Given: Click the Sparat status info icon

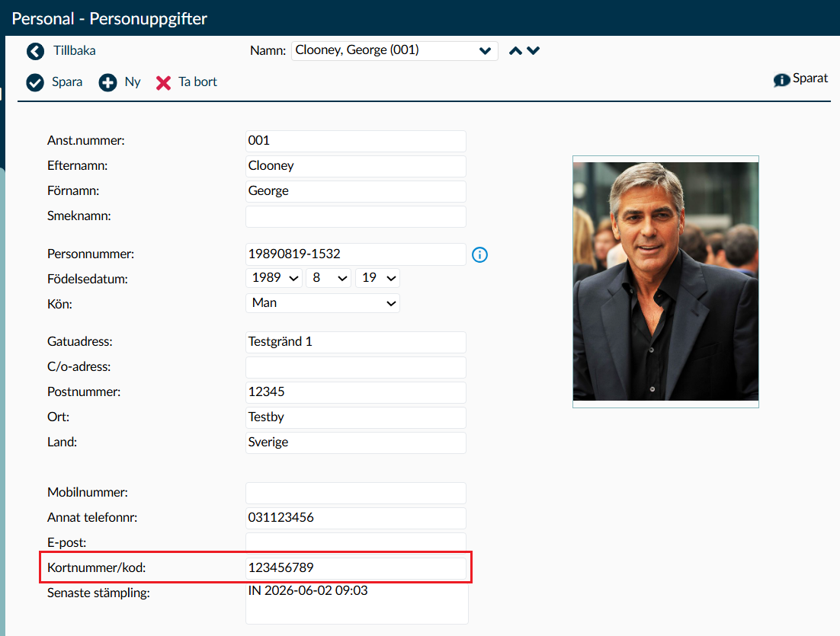Looking at the screenshot, I should click(x=781, y=80).
